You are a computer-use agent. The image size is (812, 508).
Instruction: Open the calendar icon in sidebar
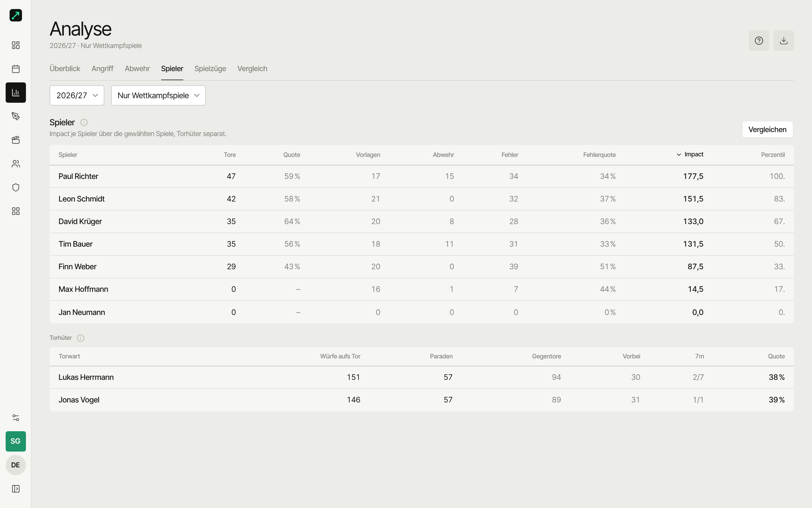[x=16, y=69]
